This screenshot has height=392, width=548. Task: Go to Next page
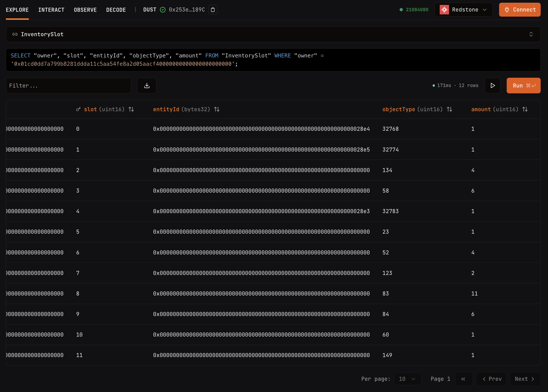point(525,379)
